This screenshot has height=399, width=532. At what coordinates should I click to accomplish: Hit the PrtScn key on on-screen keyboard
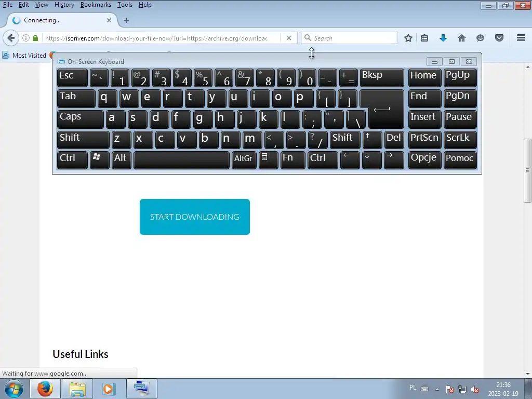425,140
